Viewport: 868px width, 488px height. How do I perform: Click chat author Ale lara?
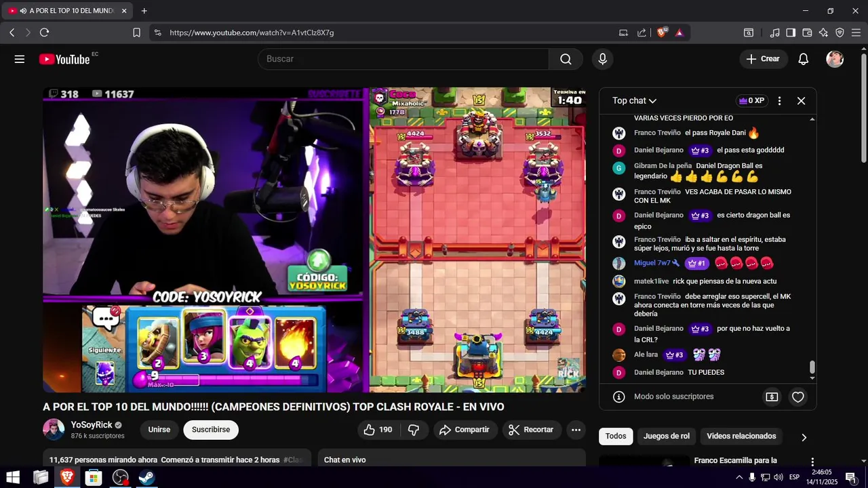[646, 354]
